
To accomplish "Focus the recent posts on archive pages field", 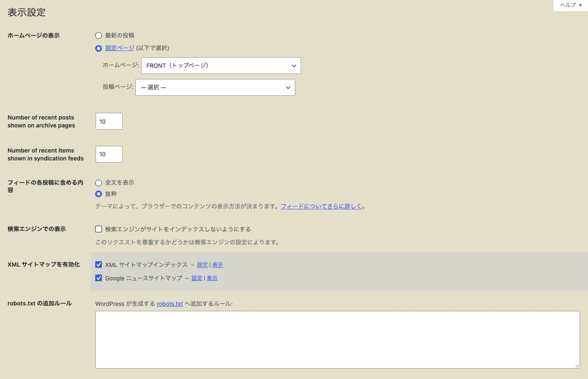I will click(109, 121).
